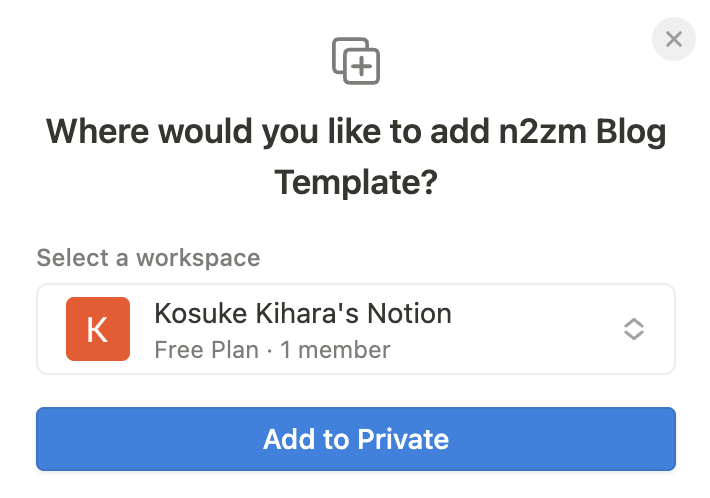This screenshot has height=498, width=710.
Task: Click the word Private on blue button
Action: click(403, 439)
